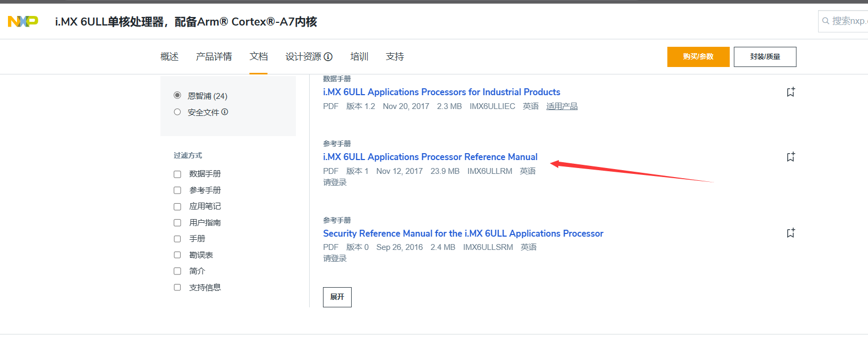Open the 支持 tab
The width and height of the screenshot is (868, 360).
(x=395, y=56)
